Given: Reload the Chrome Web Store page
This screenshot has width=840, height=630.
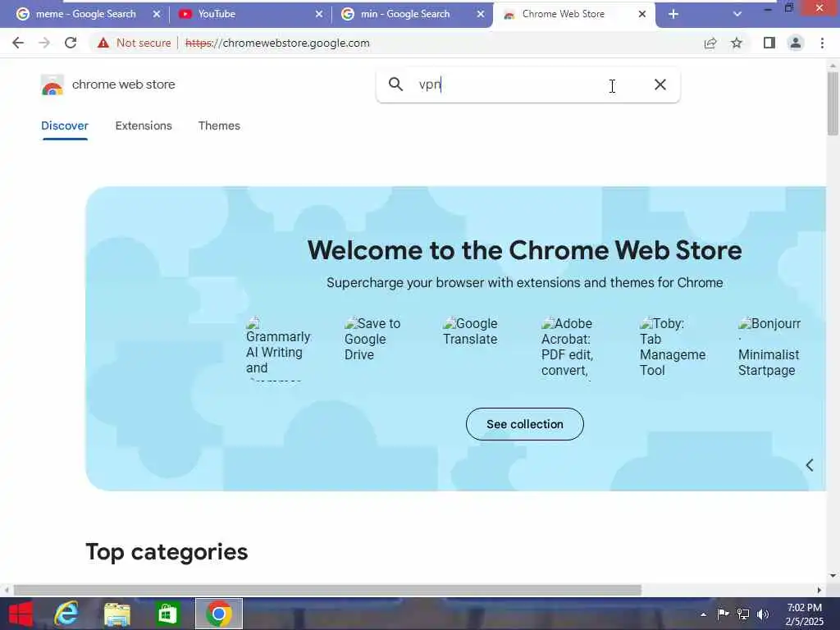Looking at the screenshot, I should point(71,43).
